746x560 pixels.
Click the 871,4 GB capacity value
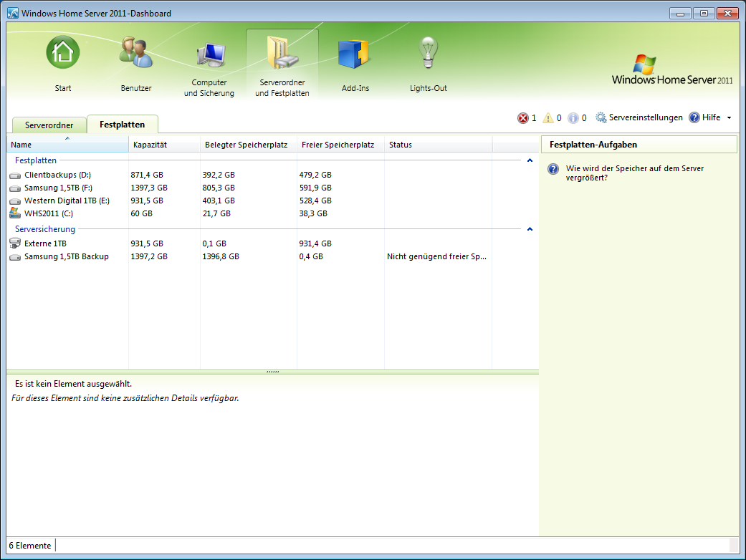click(146, 175)
